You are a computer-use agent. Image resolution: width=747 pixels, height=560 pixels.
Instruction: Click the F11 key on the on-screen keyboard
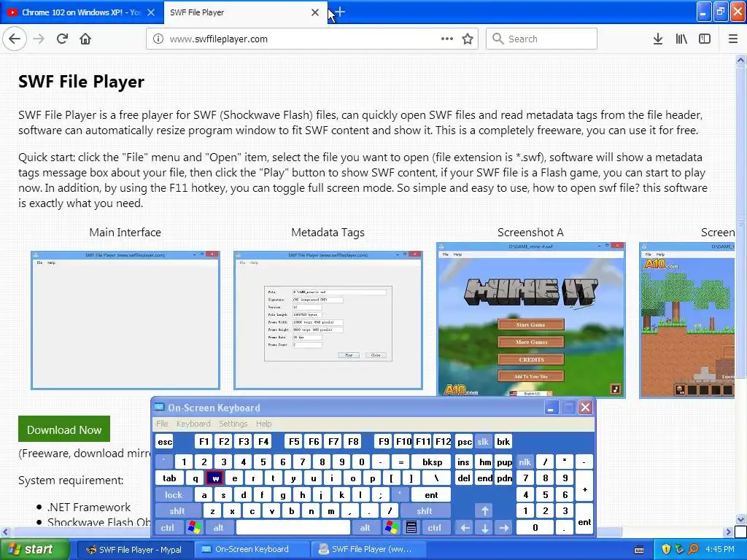pyautogui.click(x=423, y=441)
